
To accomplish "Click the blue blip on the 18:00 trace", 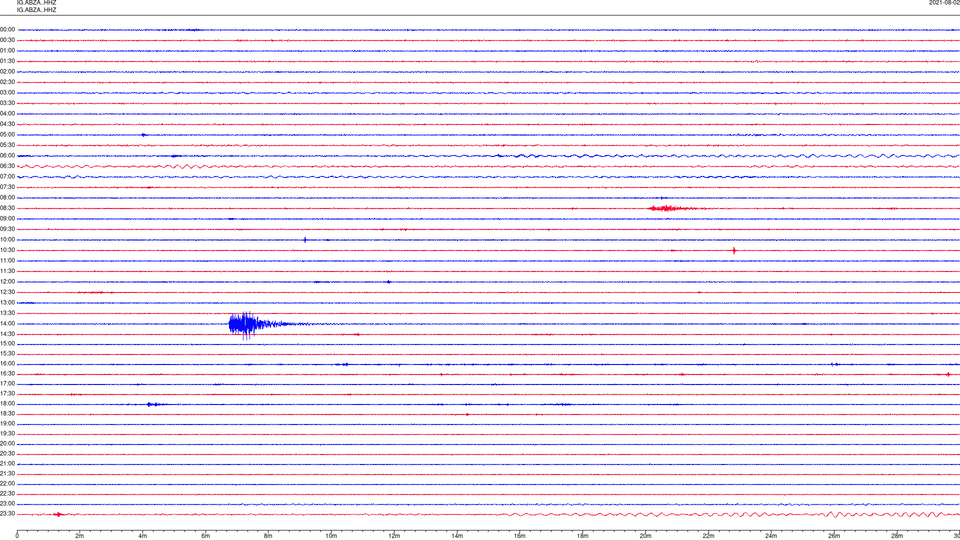I will [153, 404].
